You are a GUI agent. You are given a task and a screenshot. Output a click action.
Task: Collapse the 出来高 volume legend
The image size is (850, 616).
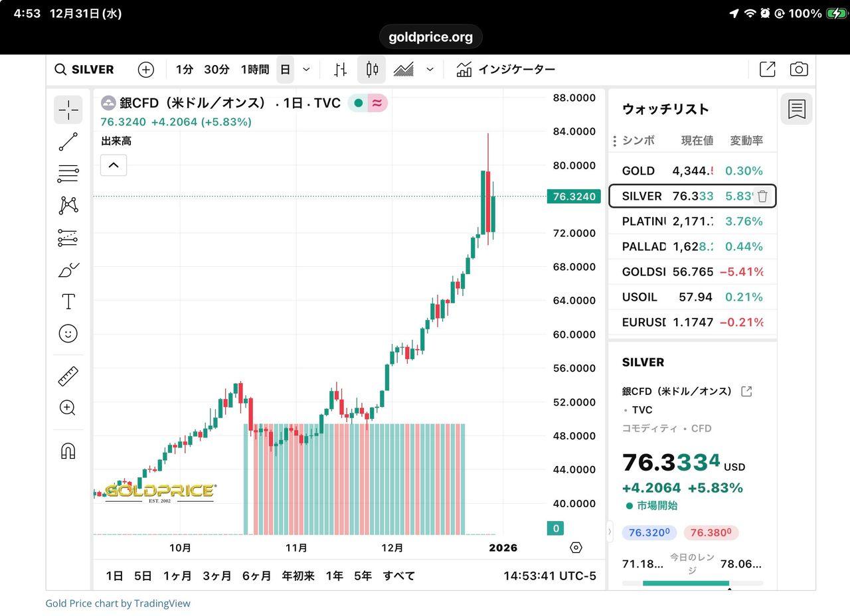coord(114,165)
